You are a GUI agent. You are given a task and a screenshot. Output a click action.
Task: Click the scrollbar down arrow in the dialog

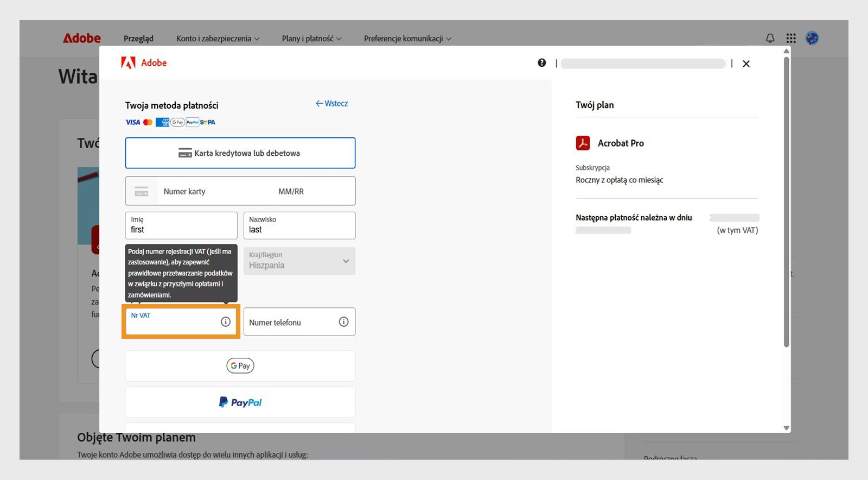pos(786,428)
